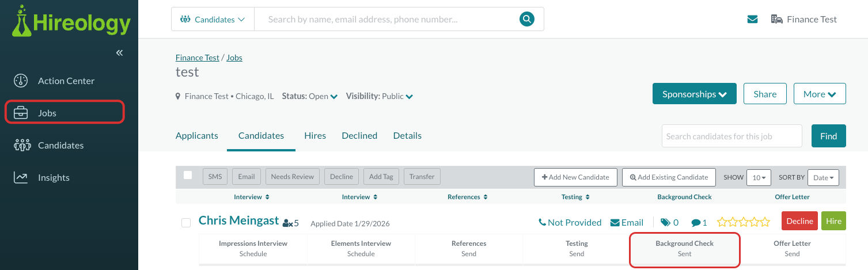Switch to the Applicants tab
This screenshot has width=868, height=270.
pyautogui.click(x=197, y=136)
